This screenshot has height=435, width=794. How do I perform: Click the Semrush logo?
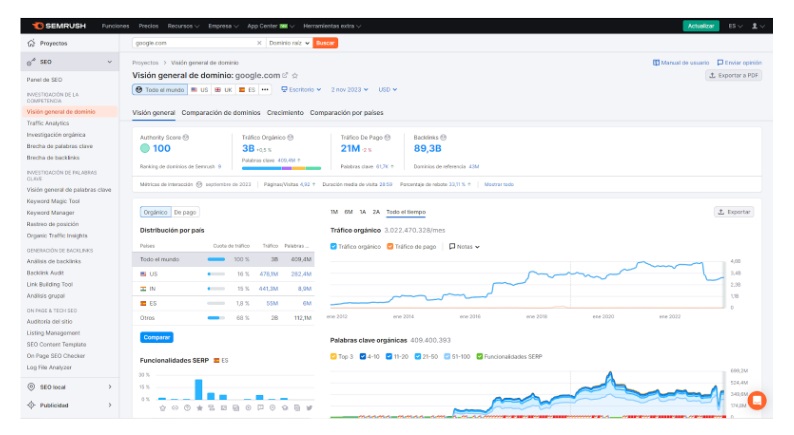point(59,26)
